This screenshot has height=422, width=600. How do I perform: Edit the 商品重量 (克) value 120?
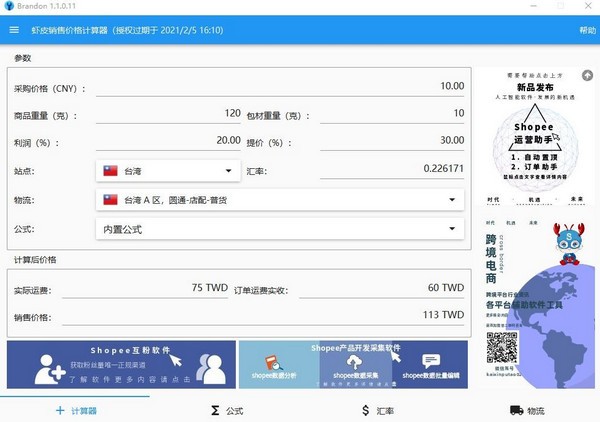(x=168, y=114)
